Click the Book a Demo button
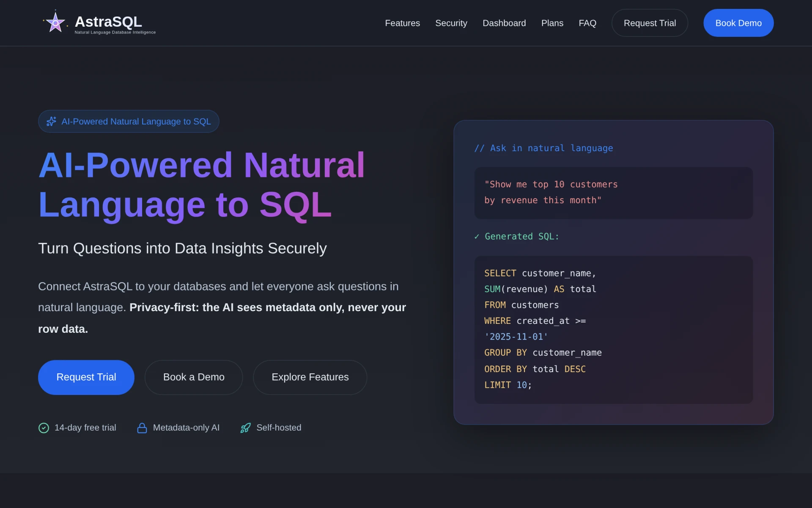Viewport: 812px width, 508px height. tap(194, 377)
